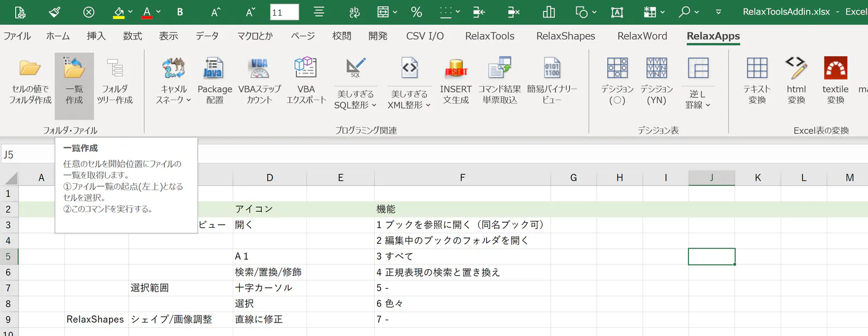
Task: Click the font size box showing 11
Action: pos(284,12)
